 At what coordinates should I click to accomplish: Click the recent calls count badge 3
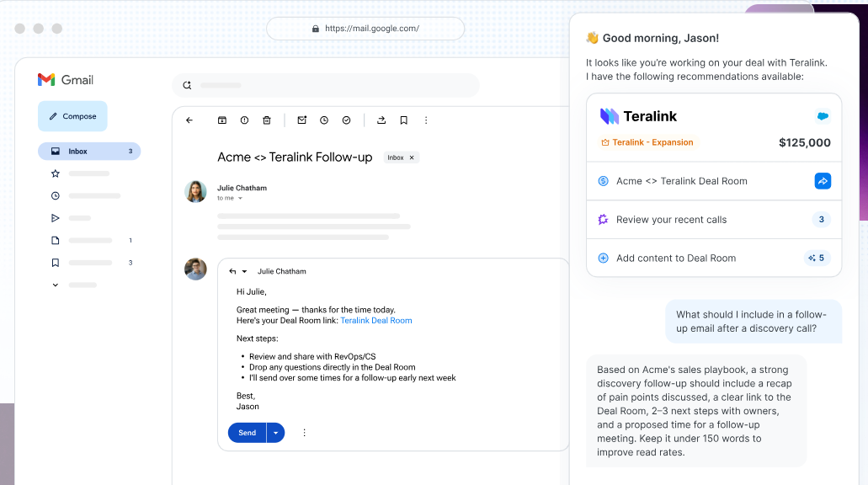coord(822,220)
